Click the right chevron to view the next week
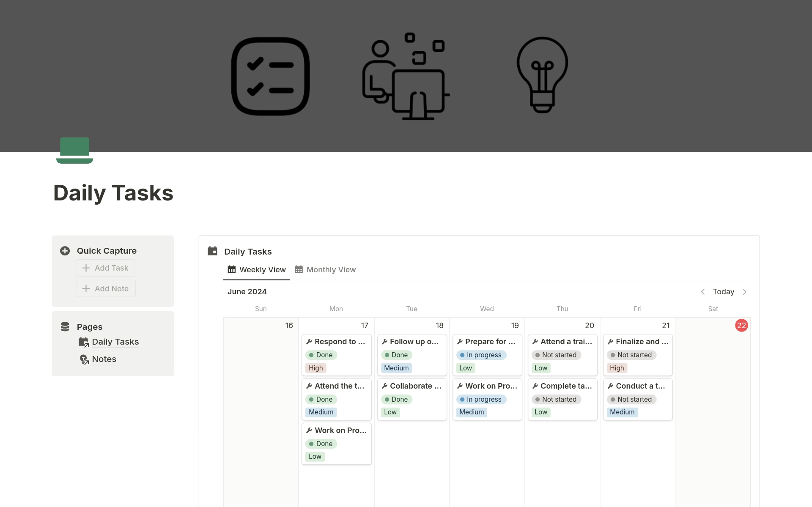 (x=745, y=291)
